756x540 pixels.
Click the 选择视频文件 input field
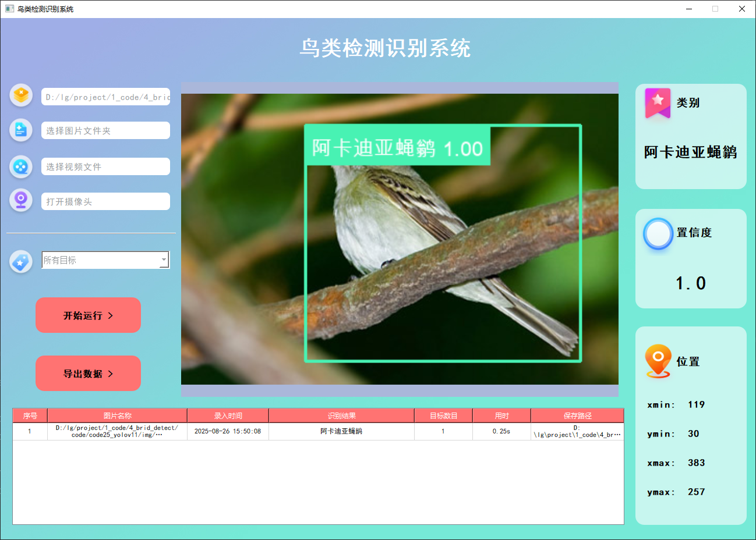point(105,166)
